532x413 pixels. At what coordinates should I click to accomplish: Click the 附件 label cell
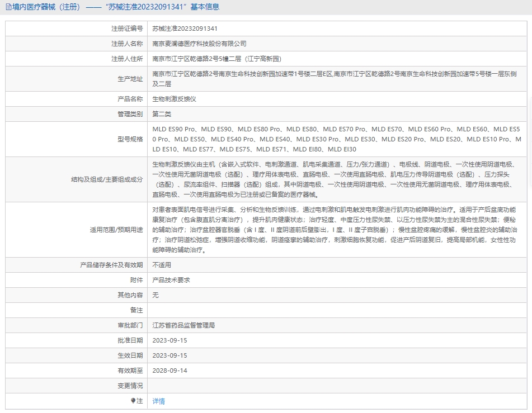point(76,280)
